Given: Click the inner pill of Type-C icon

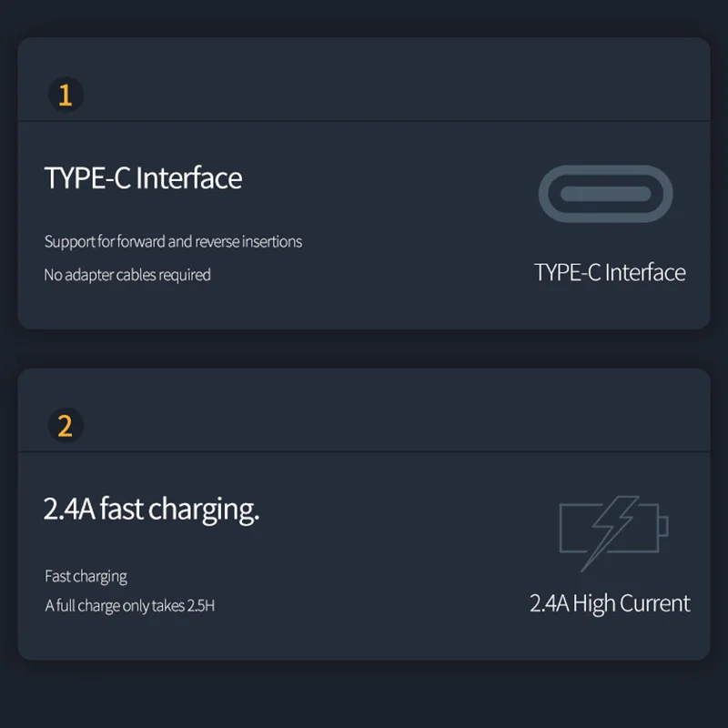Looking at the screenshot, I should point(605,194).
